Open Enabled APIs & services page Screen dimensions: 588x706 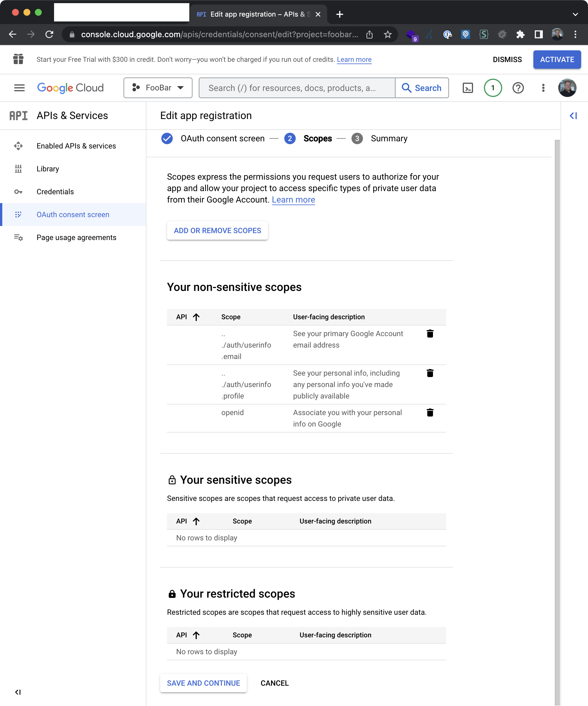tap(76, 146)
